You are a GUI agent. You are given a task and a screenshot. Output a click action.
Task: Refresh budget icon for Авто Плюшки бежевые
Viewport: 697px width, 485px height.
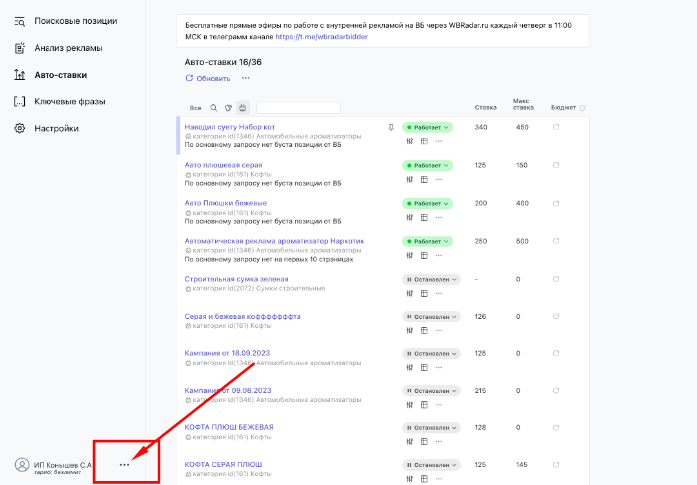[556, 203]
